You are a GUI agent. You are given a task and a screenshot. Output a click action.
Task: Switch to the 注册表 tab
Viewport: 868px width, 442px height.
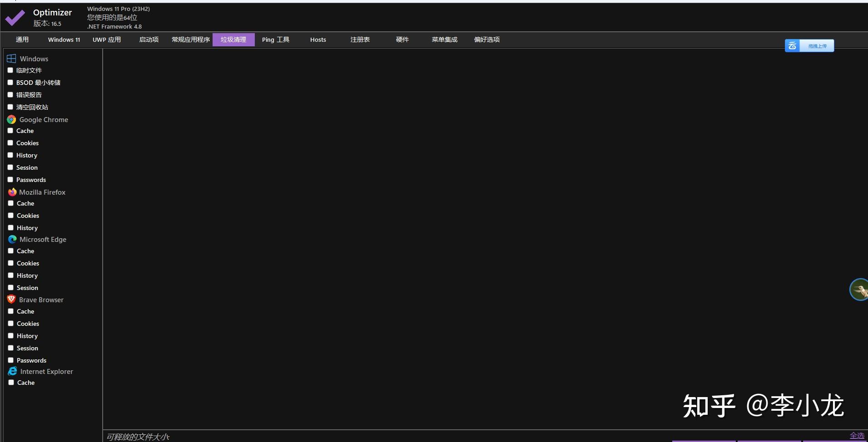359,39
